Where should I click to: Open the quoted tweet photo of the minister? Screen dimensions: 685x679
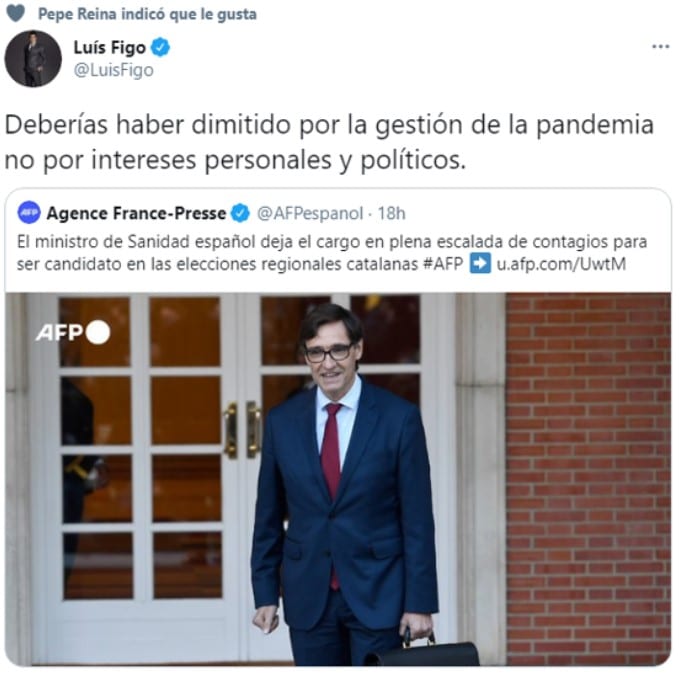(x=338, y=479)
